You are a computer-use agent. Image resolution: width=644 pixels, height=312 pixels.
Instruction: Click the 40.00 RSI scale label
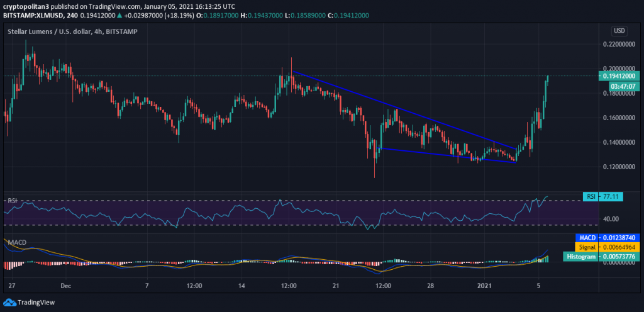tap(611, 220)
